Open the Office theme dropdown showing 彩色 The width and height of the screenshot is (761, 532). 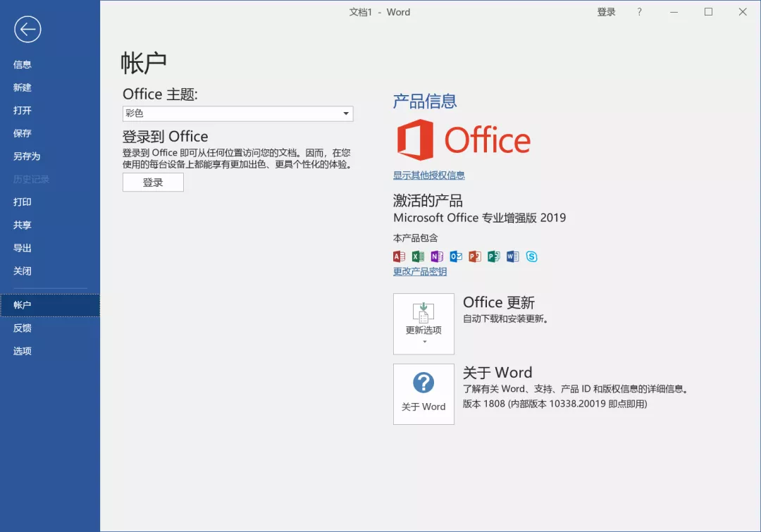[x=238, y=113]
